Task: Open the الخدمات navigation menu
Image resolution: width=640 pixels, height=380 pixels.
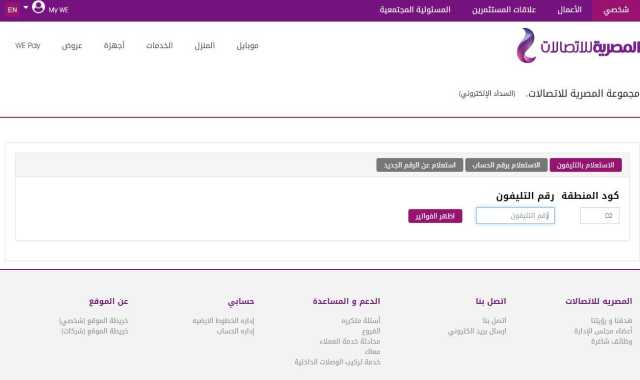Action: (x=160, y=46)
